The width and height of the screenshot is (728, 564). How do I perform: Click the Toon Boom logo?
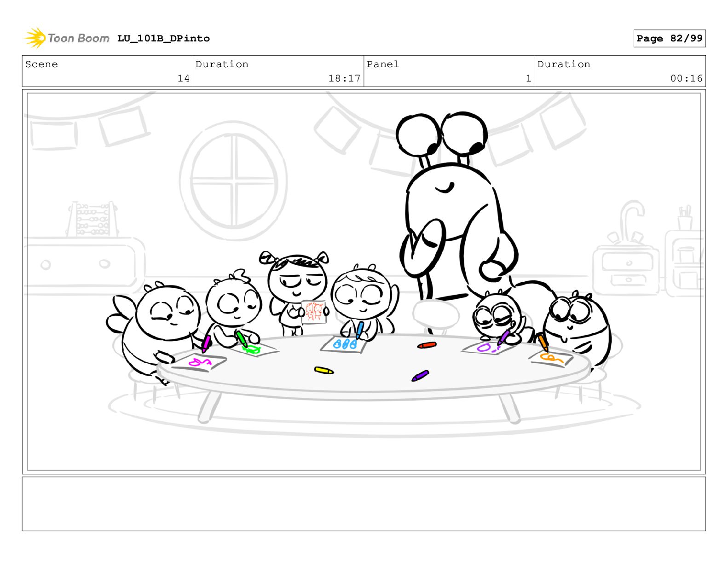pos(67,38)
